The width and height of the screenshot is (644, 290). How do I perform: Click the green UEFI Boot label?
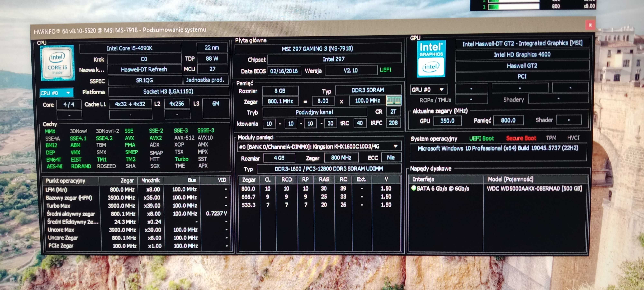(x=482, y=138)
